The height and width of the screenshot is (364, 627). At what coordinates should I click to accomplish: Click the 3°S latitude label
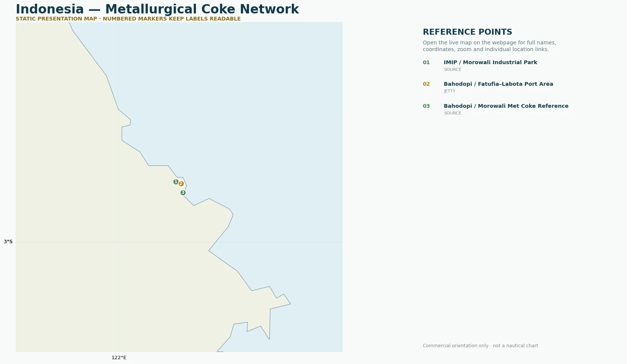pyautogui.click(x=8, y=242)
